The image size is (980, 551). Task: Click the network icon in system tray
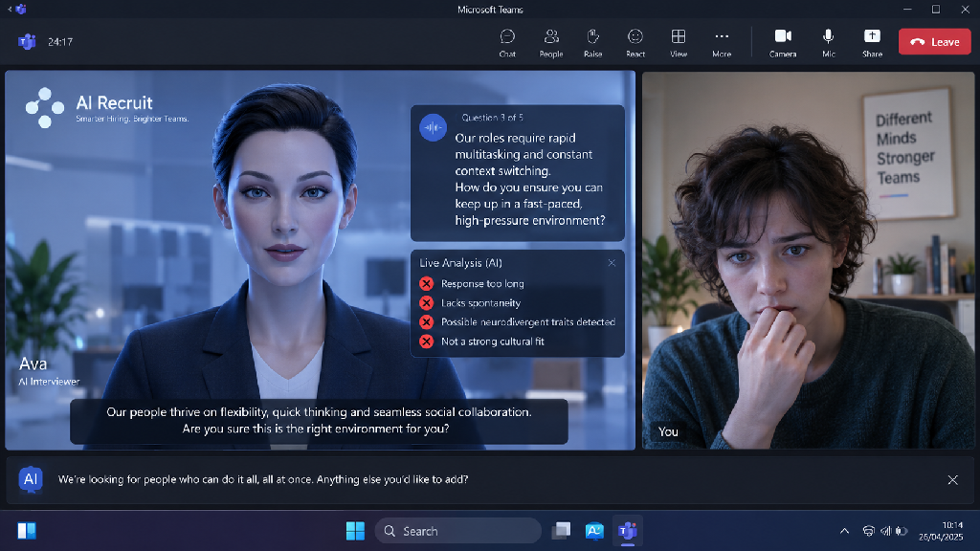pos(869,531)
